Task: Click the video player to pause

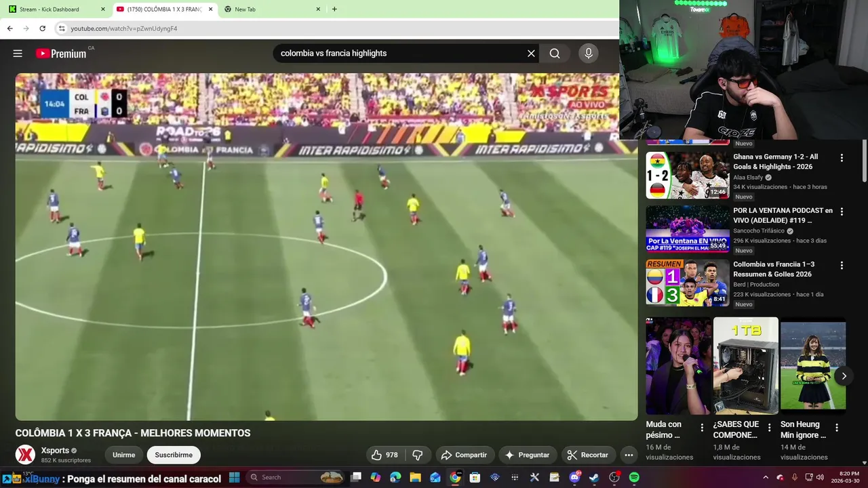Action: pyautogui.click(x=326, y=247)
